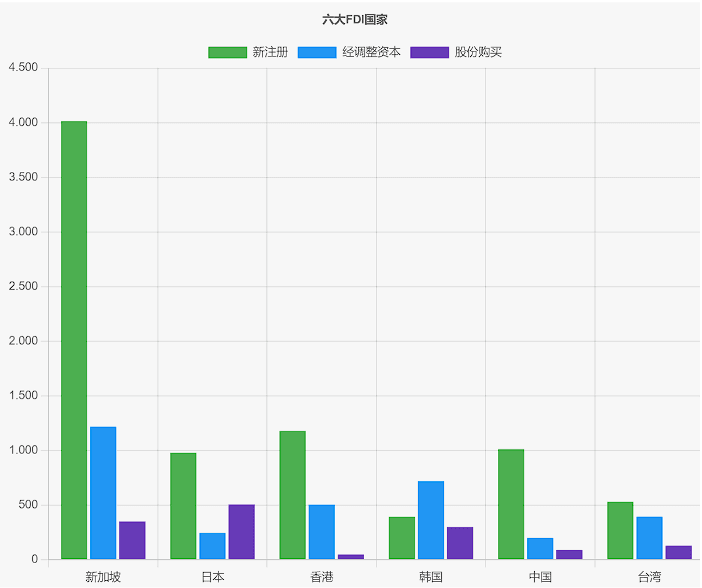The width and height of the screenshot is (702, 588).
Task: Click the 新注册 legend label
Action: pyautogui.click(x=270, y=52)
